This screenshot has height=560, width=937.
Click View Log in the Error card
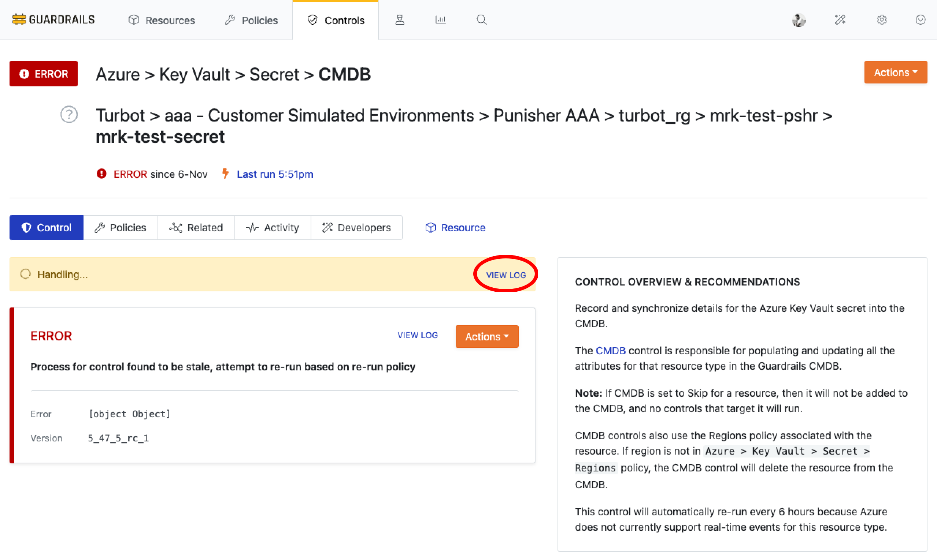(x=417, y=335)
